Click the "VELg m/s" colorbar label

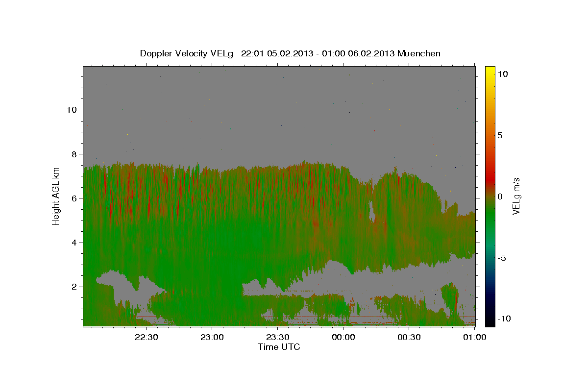(516, 196)
